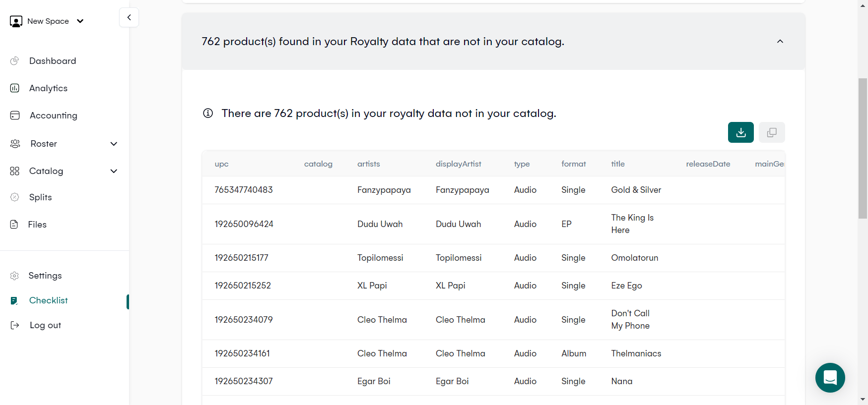This screenshot has height=405, width=868.
Task: Click the info icon beside the royalty notice
Action: pyautogui.click(x=208, y=114)
